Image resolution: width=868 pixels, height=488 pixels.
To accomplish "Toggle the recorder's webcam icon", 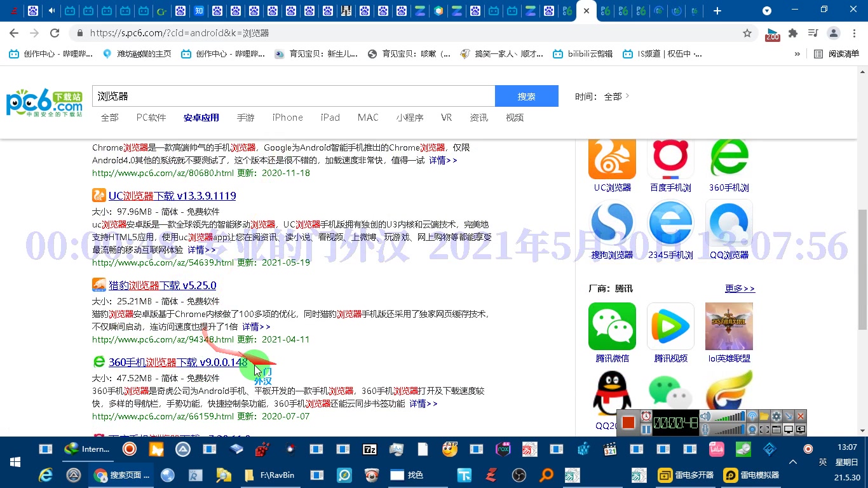I will point(752,430).
